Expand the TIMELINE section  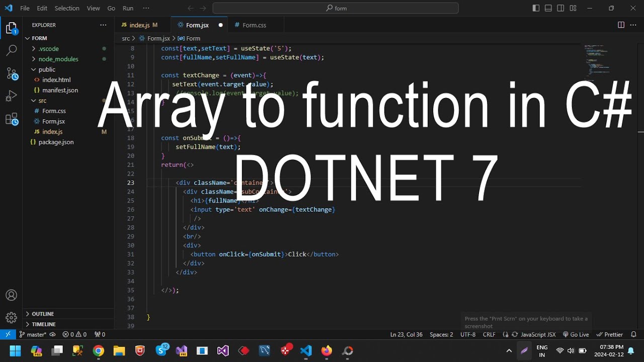68,324
